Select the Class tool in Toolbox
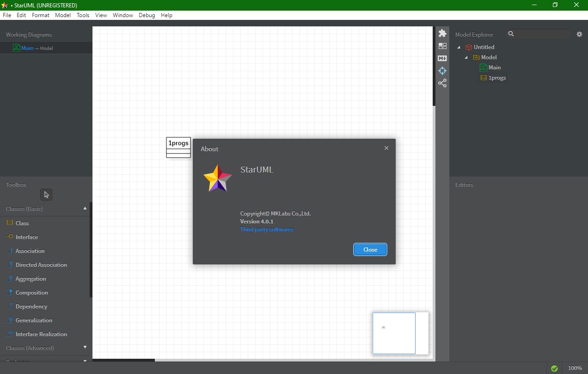The width and height of the screenshot is (588, 374). point(44,223)
